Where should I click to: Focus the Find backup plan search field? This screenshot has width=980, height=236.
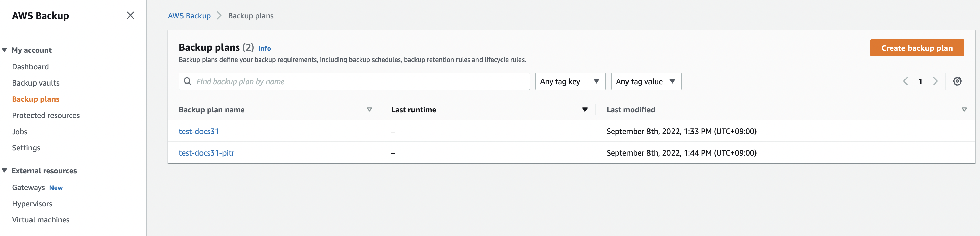pyautogui.click(x=358, y=81)
